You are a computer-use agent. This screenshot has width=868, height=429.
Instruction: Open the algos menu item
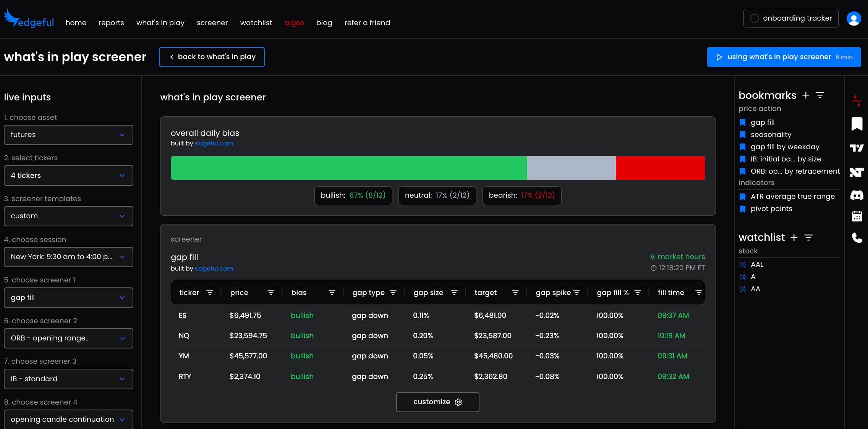(294, 23)
